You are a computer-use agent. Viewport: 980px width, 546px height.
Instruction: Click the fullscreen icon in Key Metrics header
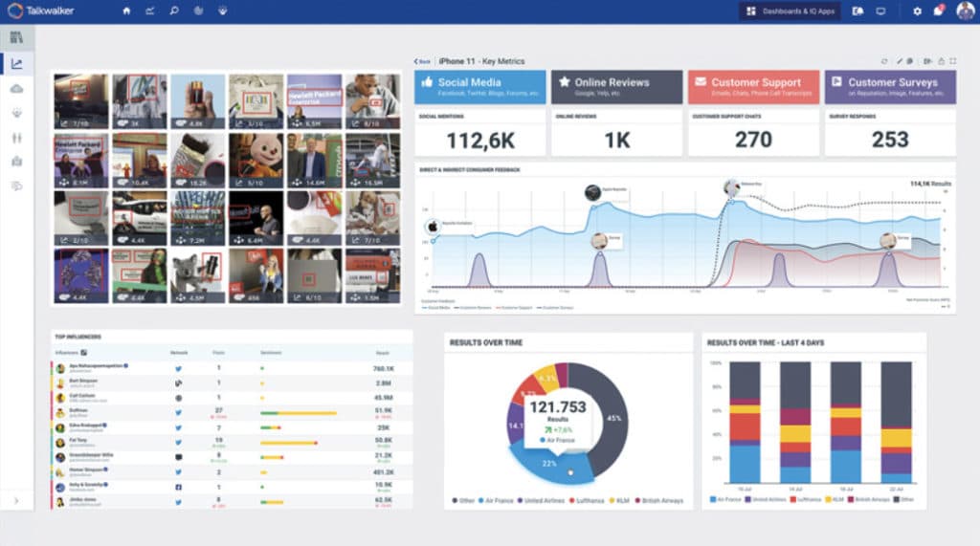953,61
